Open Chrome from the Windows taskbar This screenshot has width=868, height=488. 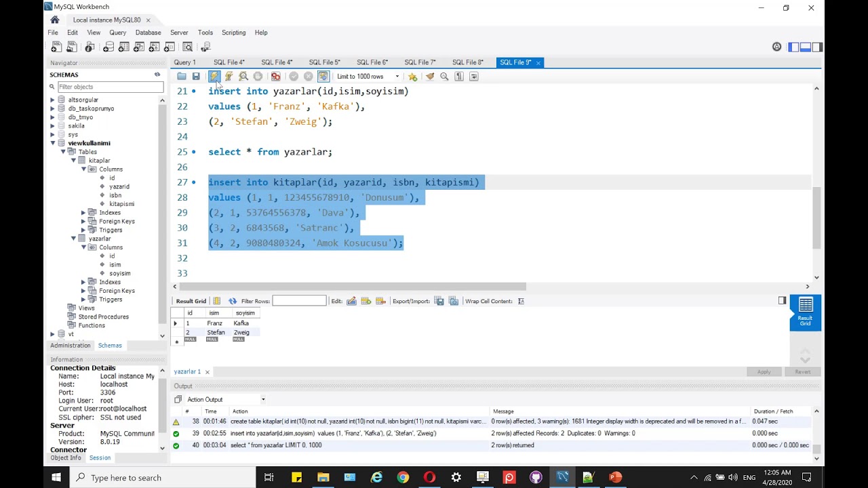click(403, 477)
